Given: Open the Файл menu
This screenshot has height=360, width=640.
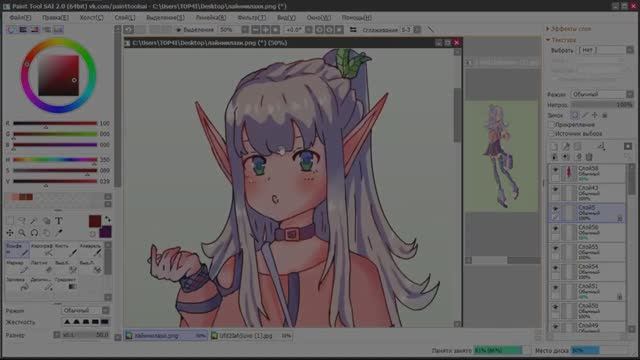Looking at the screenshot, I should (20, 18).
